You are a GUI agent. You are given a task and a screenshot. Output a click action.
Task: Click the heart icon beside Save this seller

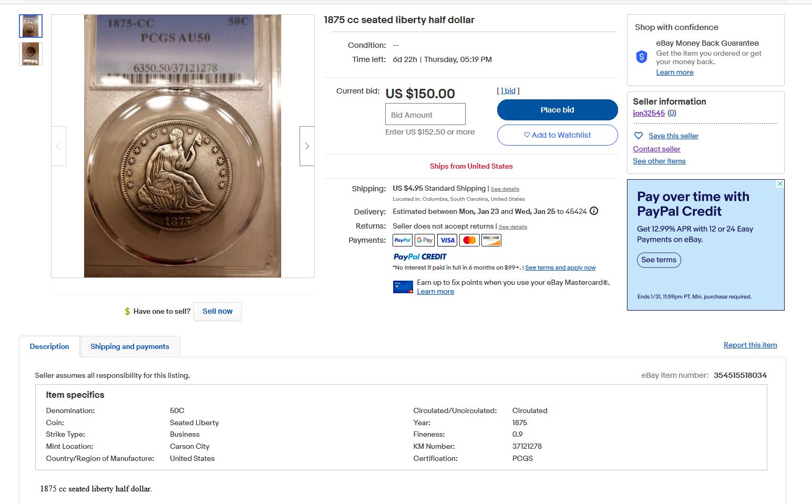(x=639, y=136)
